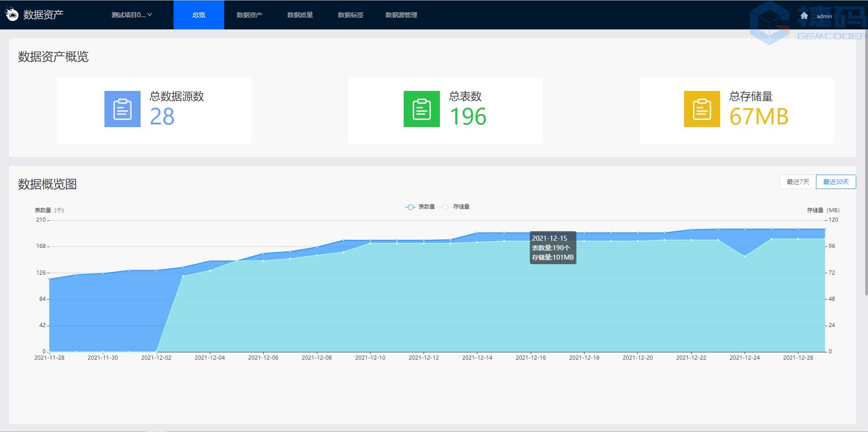
Task: Click the 2021-12-16 axis date label
Action: [531, 358]
